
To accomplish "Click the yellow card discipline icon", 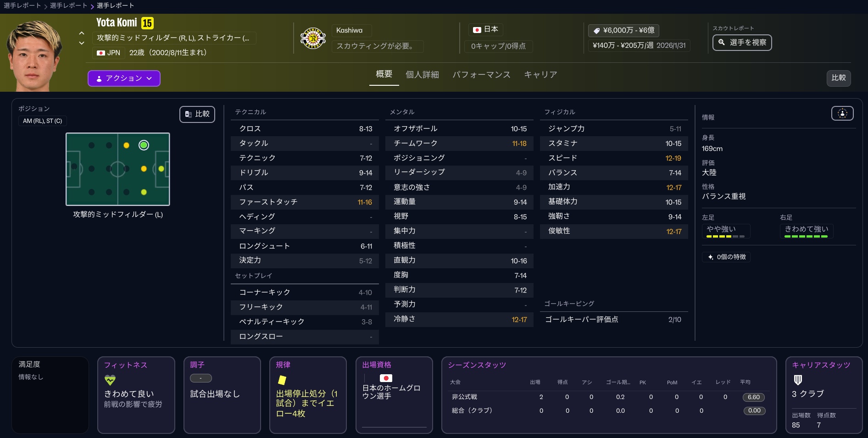I will coord(282,380).
